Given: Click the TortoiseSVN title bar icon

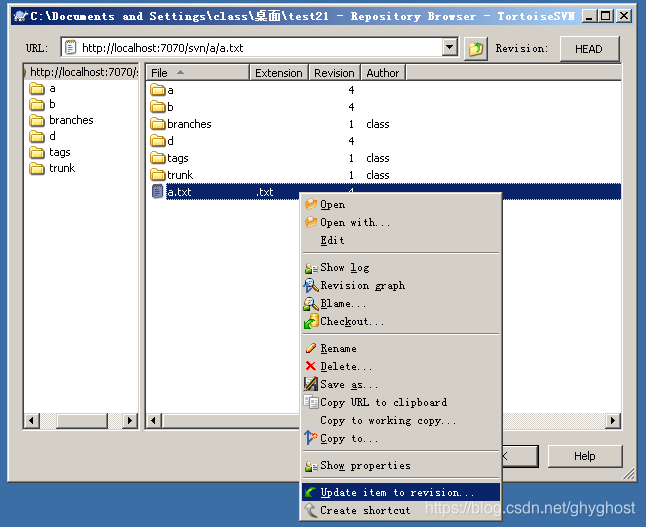Looking at the screenshot, I should (21, 16).
